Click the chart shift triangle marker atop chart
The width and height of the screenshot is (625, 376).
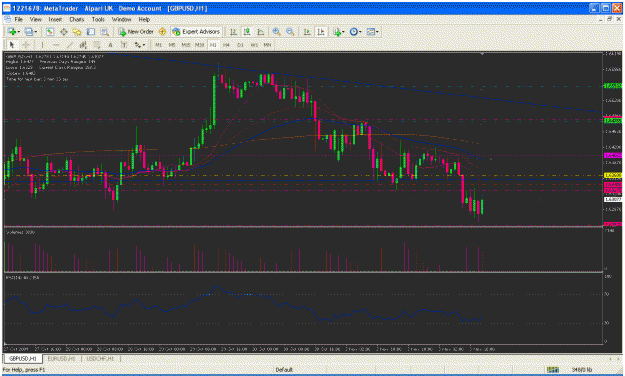[x=482, y=53]
